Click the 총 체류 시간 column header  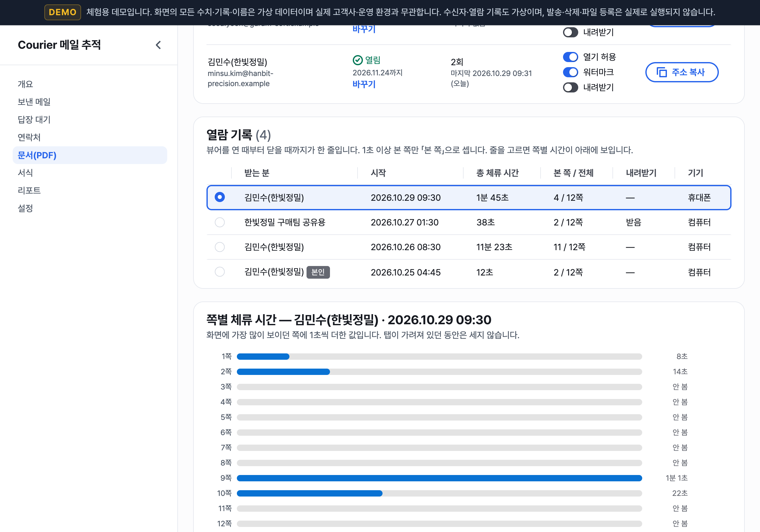[x=497, y=173]
